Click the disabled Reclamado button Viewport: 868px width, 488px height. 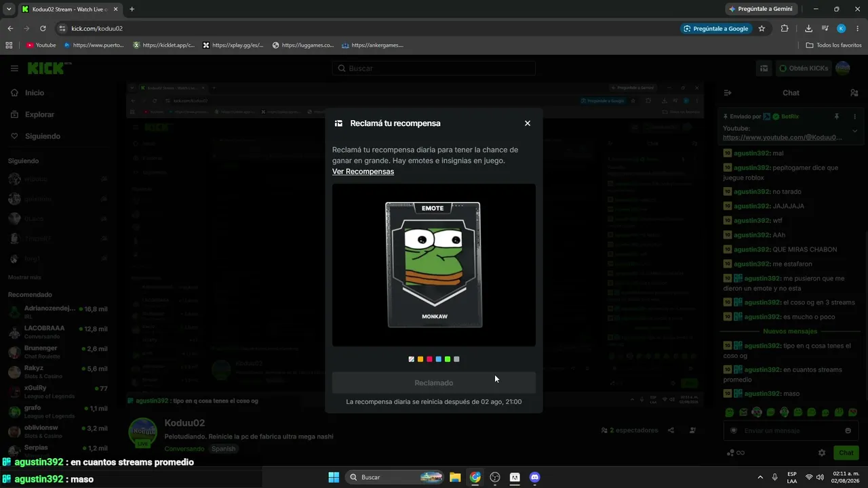pyautogui.click(x=434, y=383)
